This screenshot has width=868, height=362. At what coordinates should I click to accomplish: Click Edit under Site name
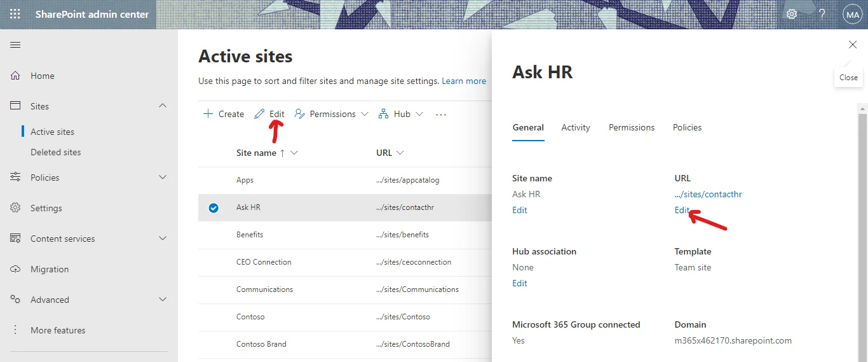(520, 210)
